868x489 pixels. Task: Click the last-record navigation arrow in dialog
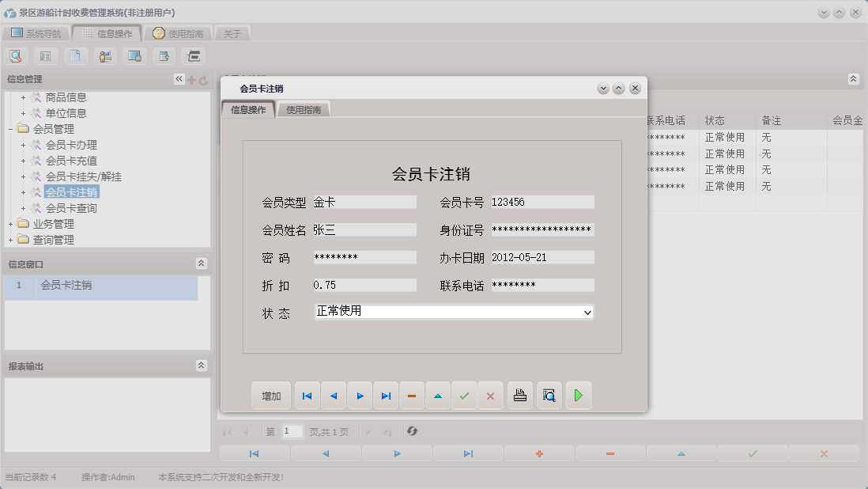(x=386, y=395)
